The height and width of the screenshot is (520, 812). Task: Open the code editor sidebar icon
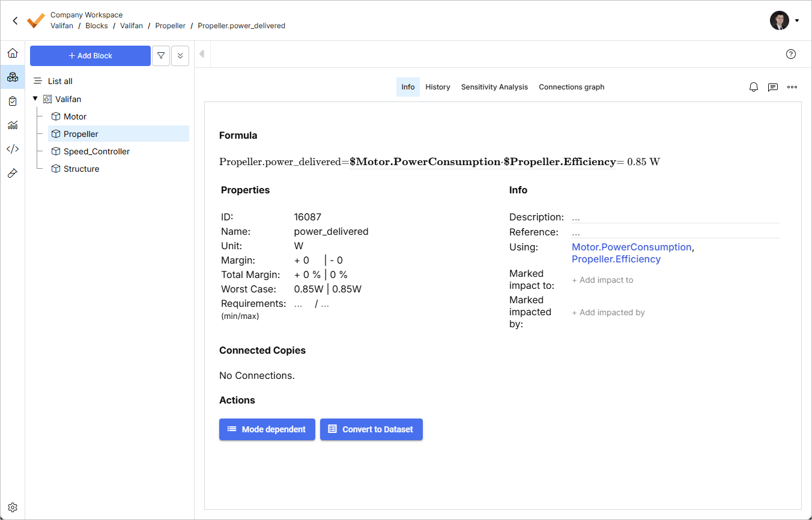click(13, 149)
